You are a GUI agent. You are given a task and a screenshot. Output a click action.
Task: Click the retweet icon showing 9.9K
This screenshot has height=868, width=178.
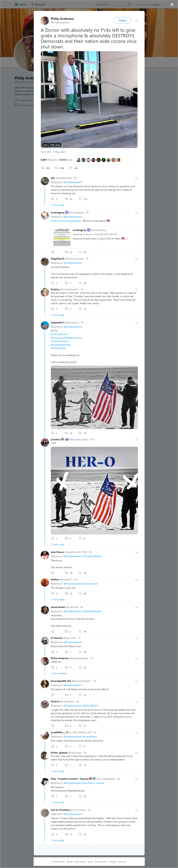point(56,168)
